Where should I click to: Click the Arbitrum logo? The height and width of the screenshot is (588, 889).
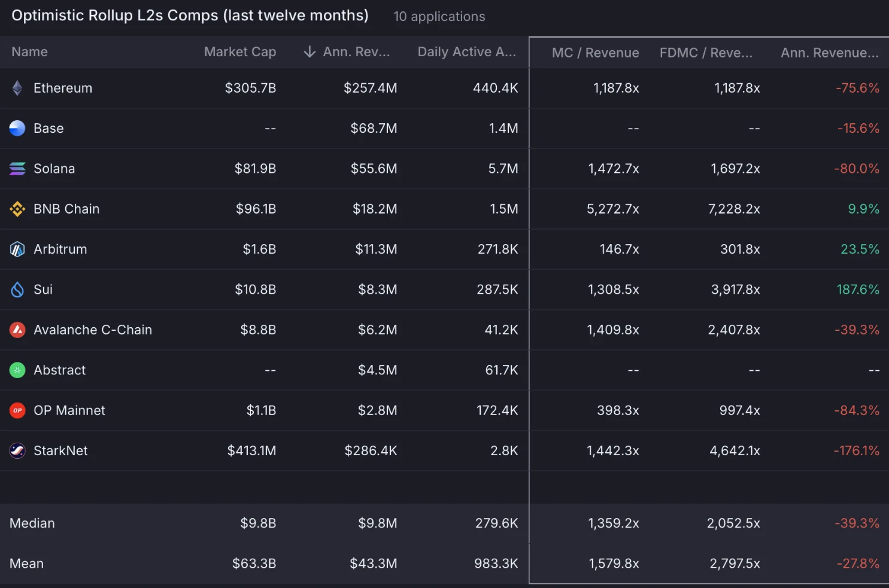pyautogui.click(x=17, y=249)
